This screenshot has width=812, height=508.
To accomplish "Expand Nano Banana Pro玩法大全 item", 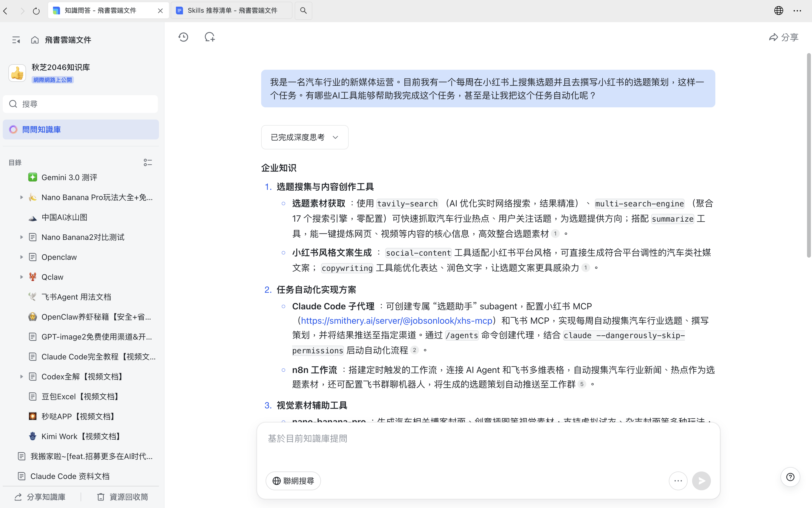I will (22, 197).
